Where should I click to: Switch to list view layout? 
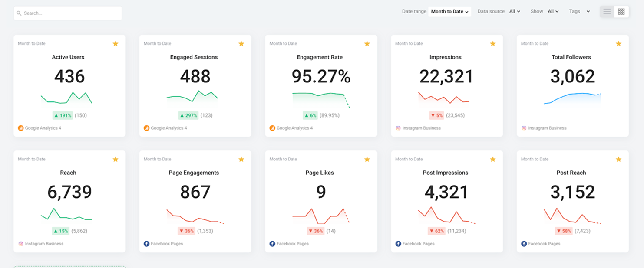point(607,12)
